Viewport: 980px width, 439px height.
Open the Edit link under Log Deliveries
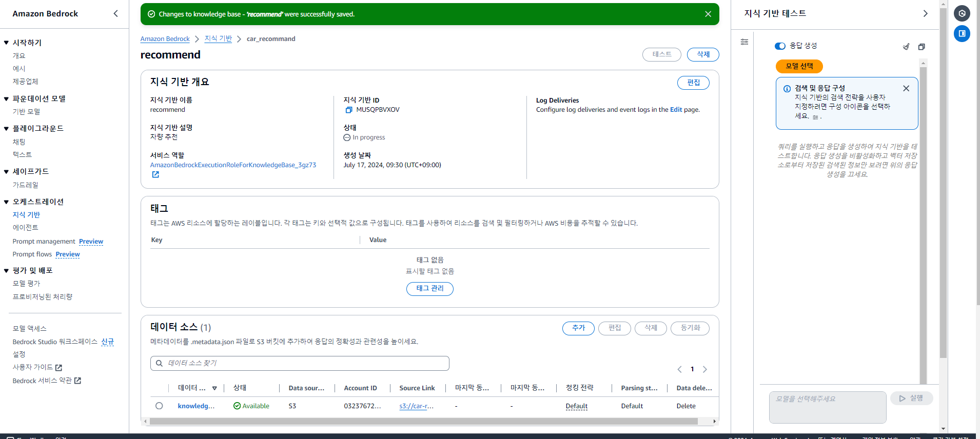pyautogui.click(x=676, y=110)
